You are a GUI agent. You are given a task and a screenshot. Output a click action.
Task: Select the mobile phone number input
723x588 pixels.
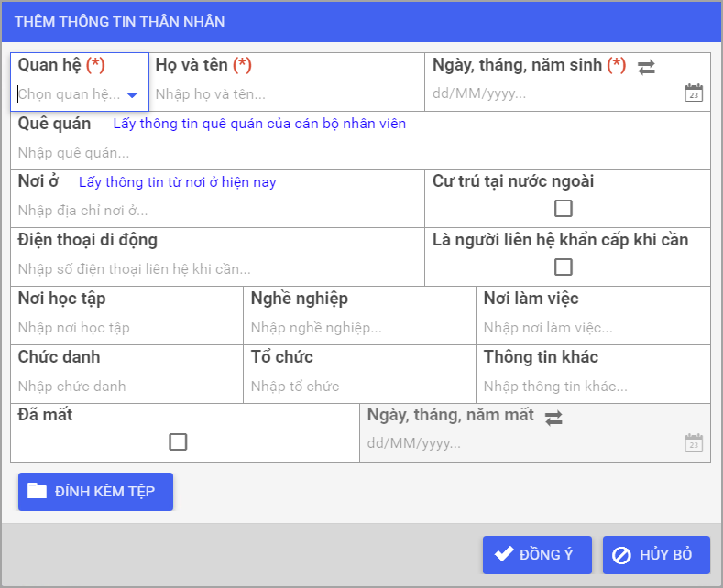[x=218, y=268]
